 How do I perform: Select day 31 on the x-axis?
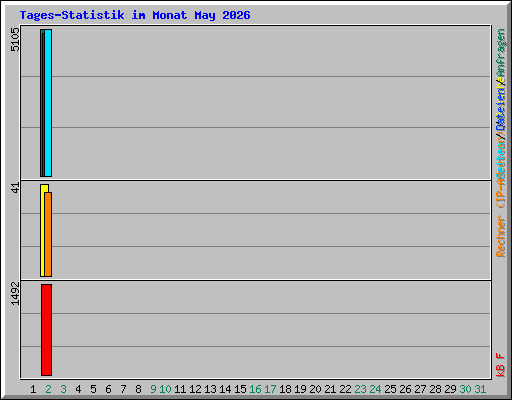point(480,389)
